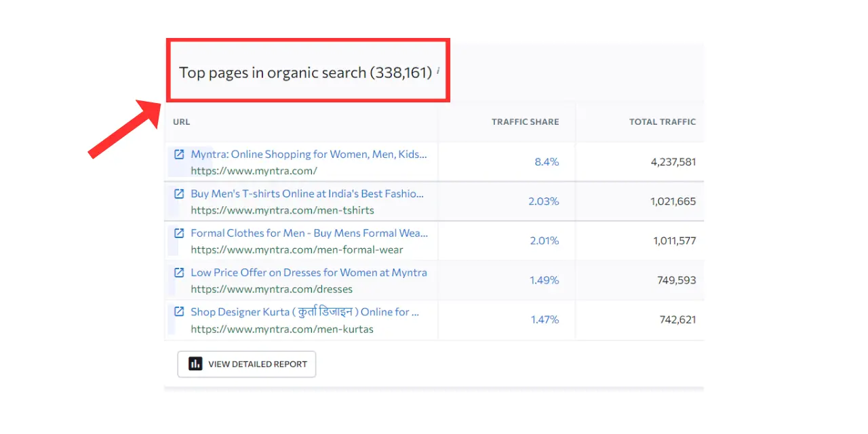Click the 1,011,577 total traffic value
Image resolution: width=868 pixels, height=434 pixels.
675,241
